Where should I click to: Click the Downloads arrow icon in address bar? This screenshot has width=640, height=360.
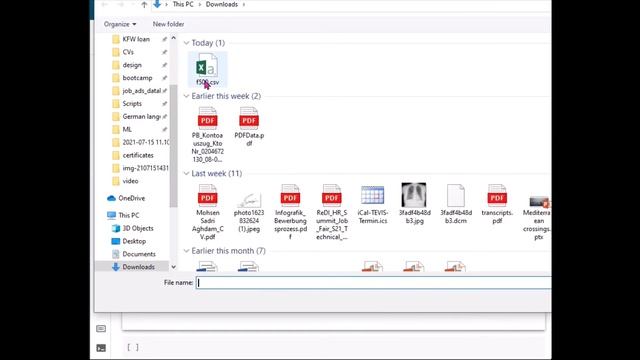tap(157, 4)
